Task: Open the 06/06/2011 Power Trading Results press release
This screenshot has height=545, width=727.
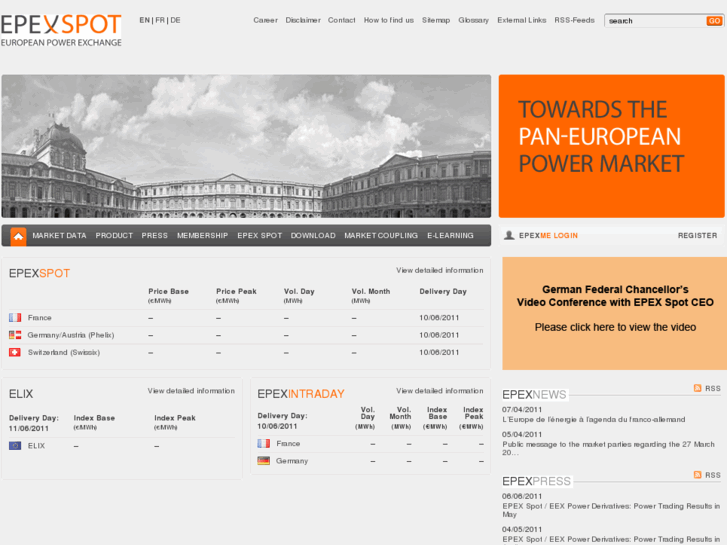Action: (611, 510)
